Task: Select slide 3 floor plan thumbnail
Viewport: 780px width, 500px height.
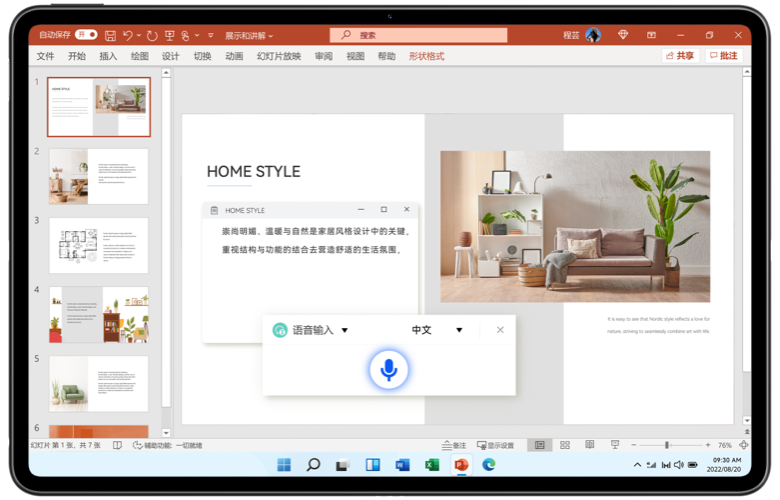Action: tap(98, 245)
